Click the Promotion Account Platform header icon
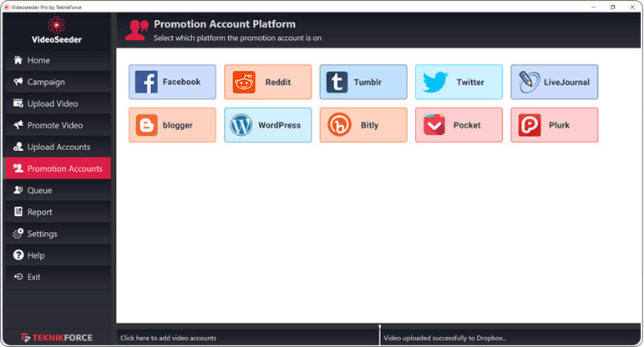 [x=137, y=30]
